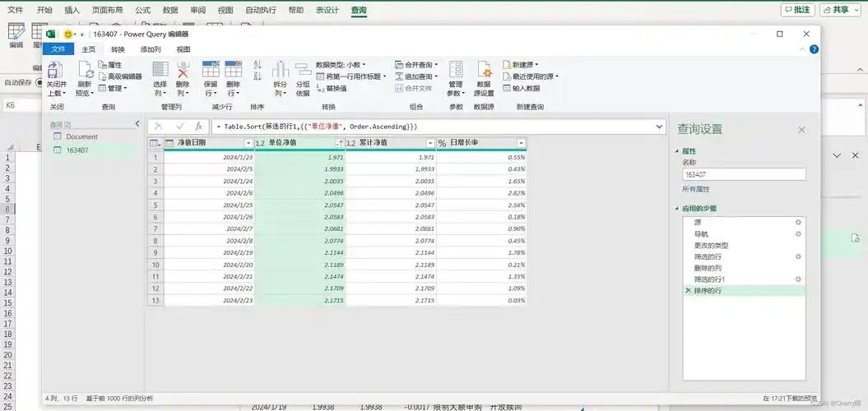
Task: Collapse the Power Query ribbon arrow
Action: (803, 49)
